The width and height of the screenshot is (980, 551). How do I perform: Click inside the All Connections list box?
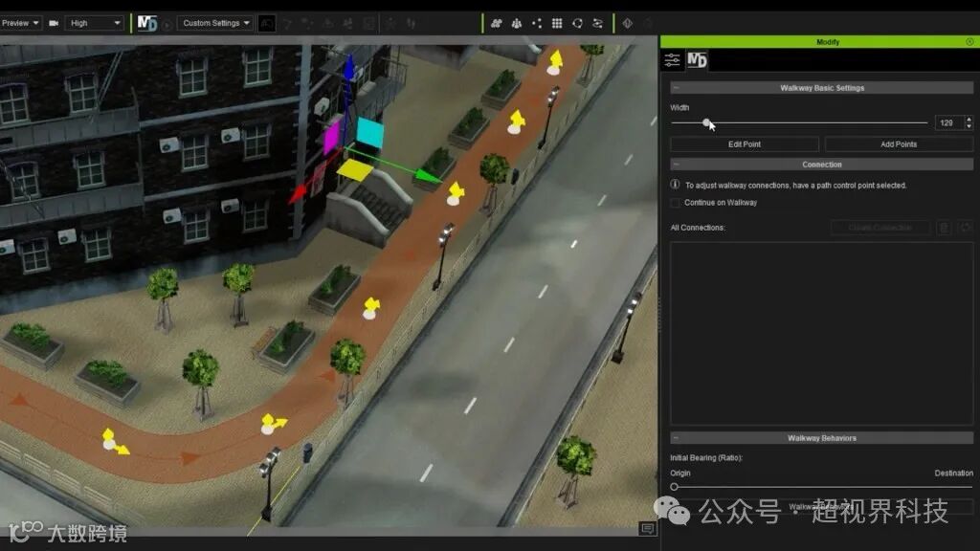click(822, 334)
